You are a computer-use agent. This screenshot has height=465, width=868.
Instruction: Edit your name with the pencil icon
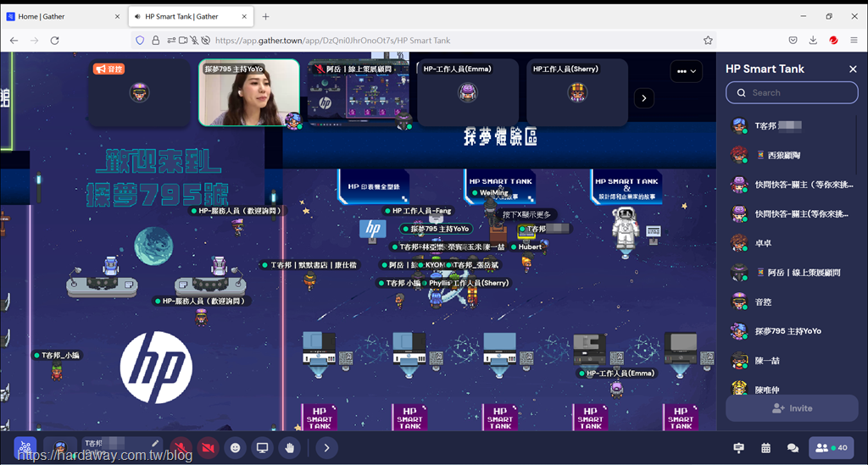point(156,443)
